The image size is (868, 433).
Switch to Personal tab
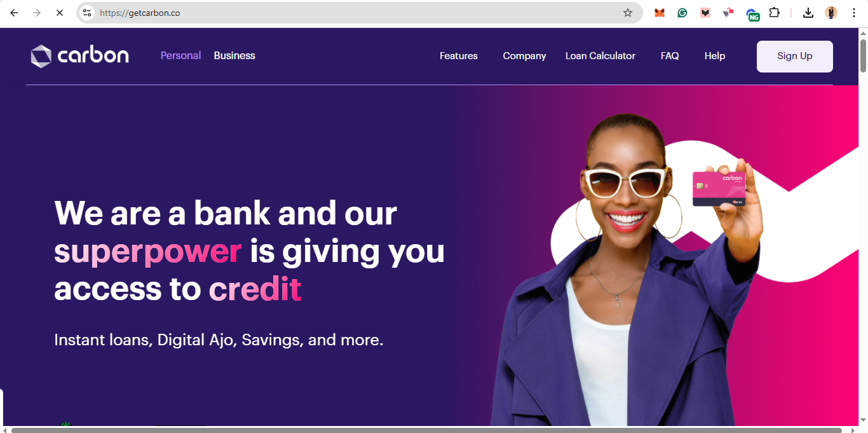pyautogui.click(x=180, y=56)
